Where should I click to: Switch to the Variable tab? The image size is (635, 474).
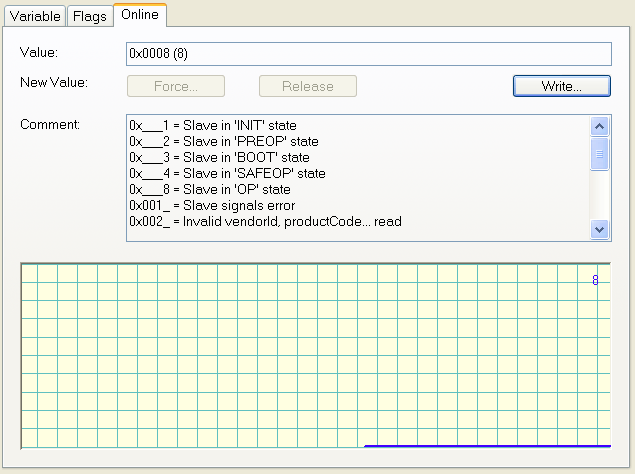click(35, 16)
